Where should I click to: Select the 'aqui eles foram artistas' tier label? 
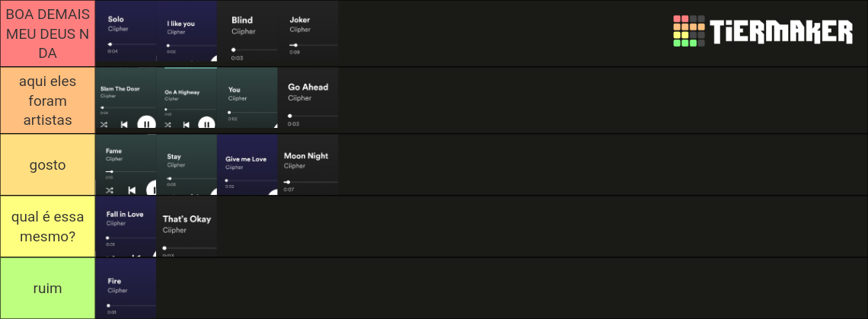pyautogui.click(x=48, y=100)
